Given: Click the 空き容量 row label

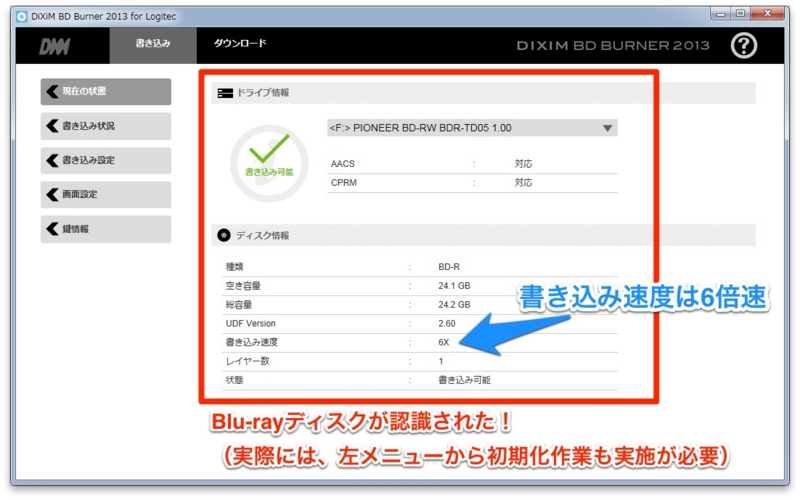Looking at the screenshot, I should pyautogui.click(x=243, y=286).
